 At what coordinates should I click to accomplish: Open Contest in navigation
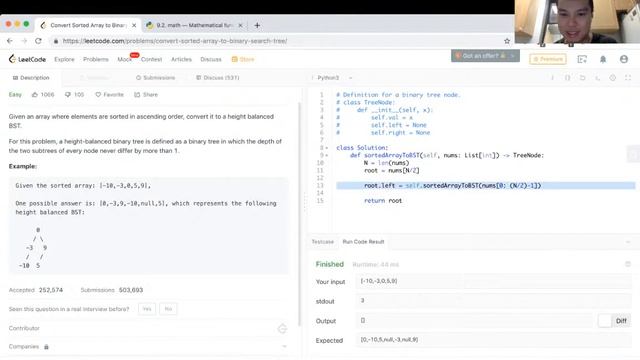151,59
